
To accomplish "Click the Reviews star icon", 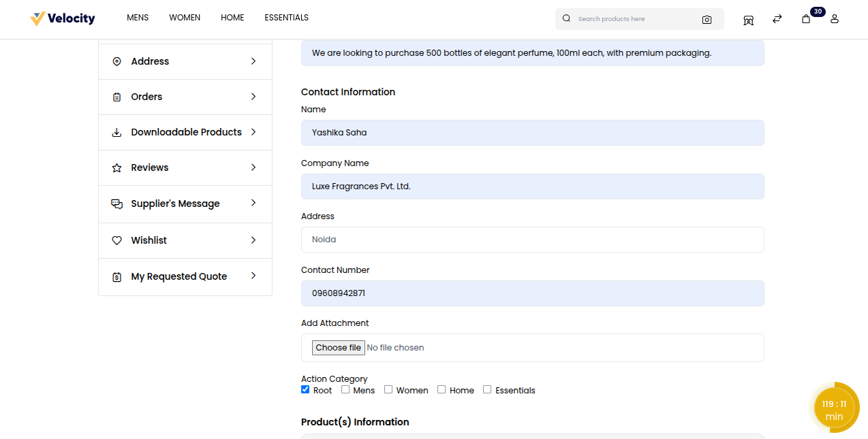I will click(117, 167).
